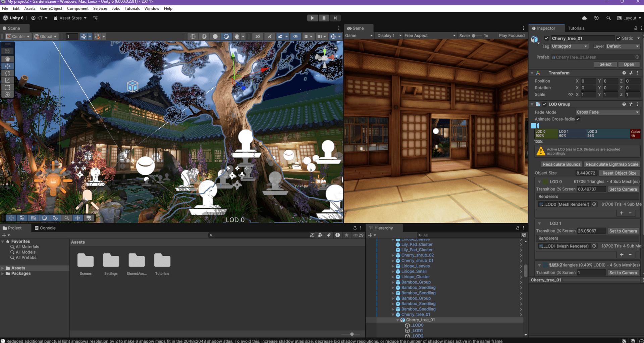Collapse the Cherry_tree_01 parent in Hierarchy
This screenshot has width=644, height=343.
[x=393, y=315]
